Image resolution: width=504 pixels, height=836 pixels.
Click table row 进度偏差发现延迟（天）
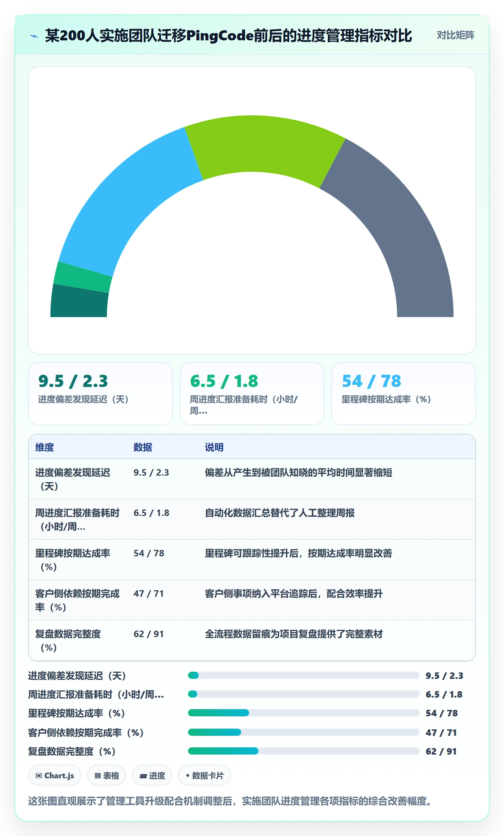(252, 479)
